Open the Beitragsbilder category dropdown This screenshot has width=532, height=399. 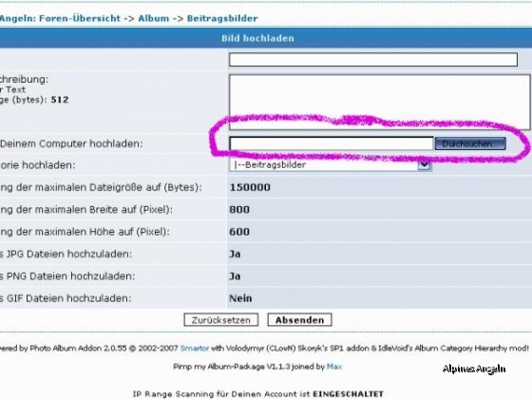331,165
